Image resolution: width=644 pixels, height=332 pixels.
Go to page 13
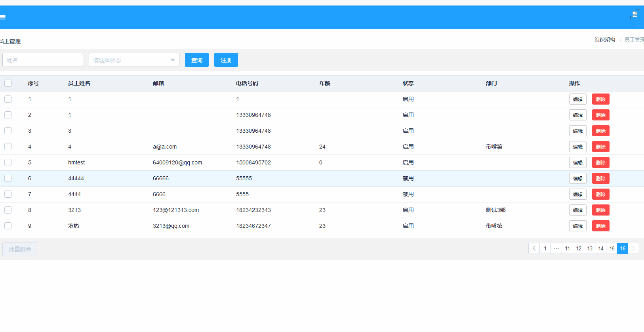click(589, 248)
